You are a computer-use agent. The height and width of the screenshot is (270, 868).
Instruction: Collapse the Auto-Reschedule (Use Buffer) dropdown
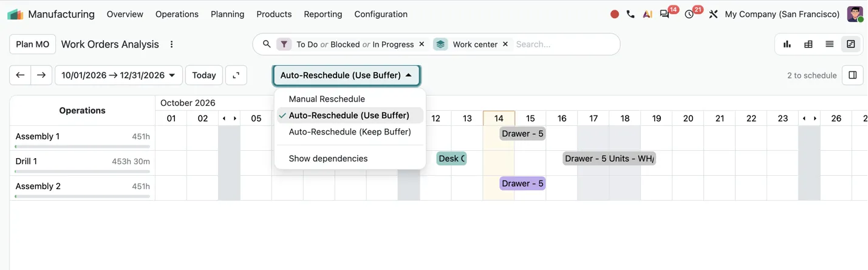346,75
